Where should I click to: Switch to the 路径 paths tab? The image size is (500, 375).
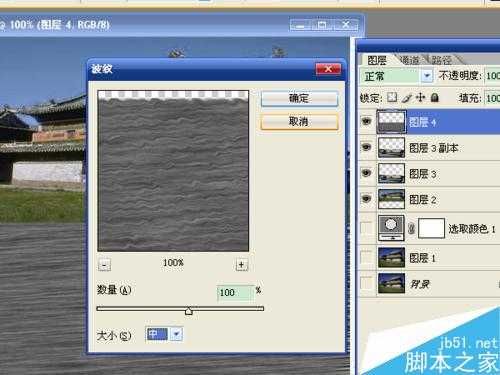coord(441,60)
